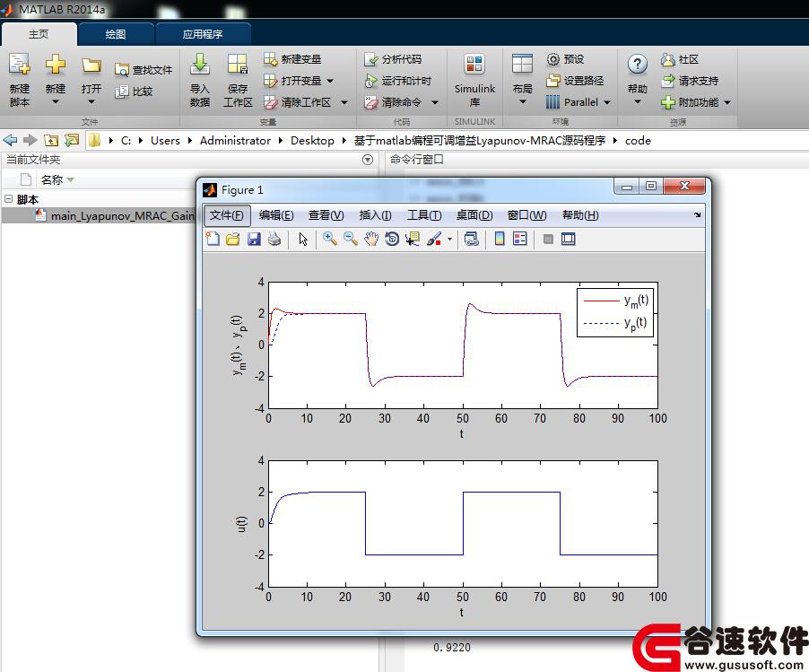This screenshot has width=809, height=672.
Task: Create a new script with 新建脚本
Action: (20, 79)
